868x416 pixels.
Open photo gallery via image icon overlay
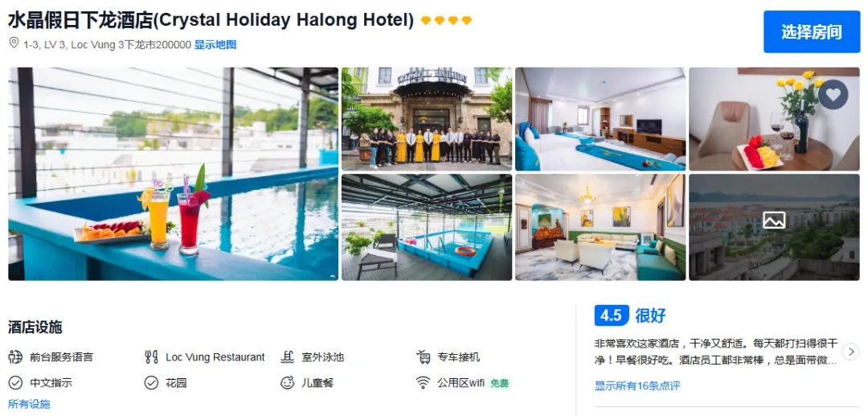774,220
